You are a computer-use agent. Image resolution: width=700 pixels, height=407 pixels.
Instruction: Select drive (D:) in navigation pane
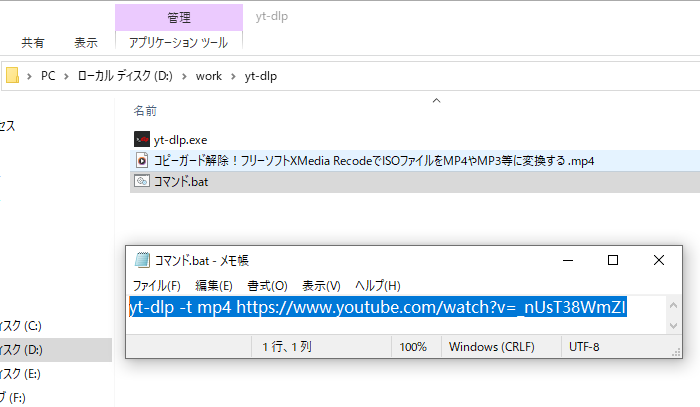[21, 350]
